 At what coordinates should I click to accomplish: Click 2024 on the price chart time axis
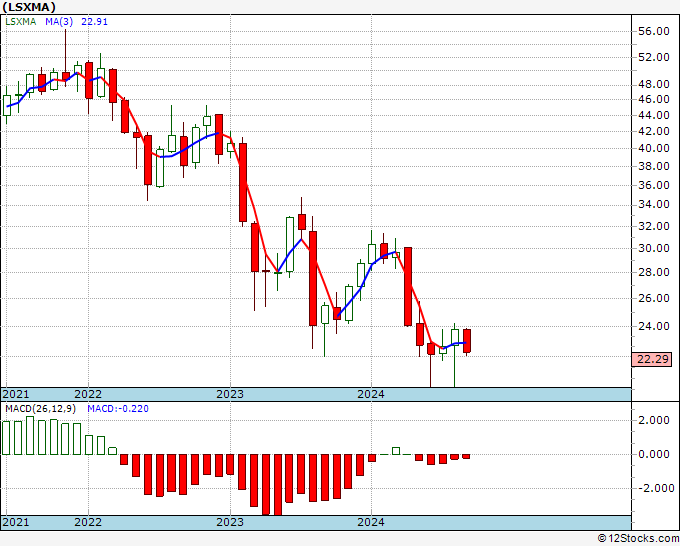click(371, 394)
